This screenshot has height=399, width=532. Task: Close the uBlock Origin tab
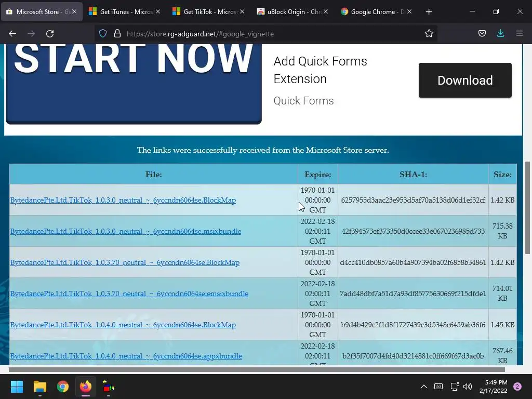pos(326,11)
